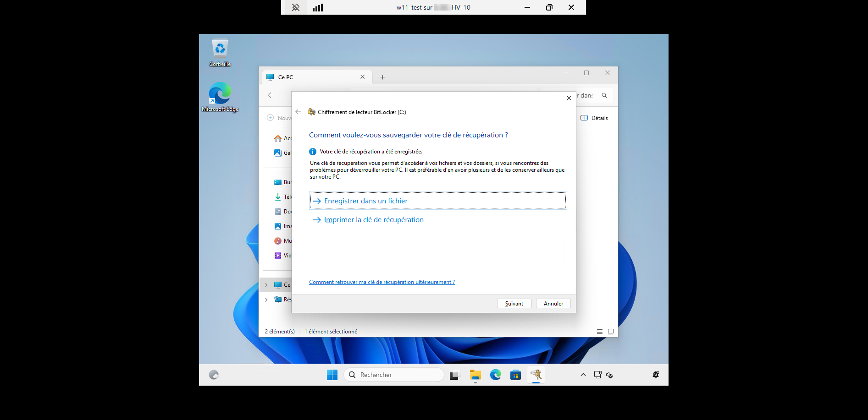Click the Rechercher taskbar search box
The image size is (868, 420).
(x=394, y=375)
